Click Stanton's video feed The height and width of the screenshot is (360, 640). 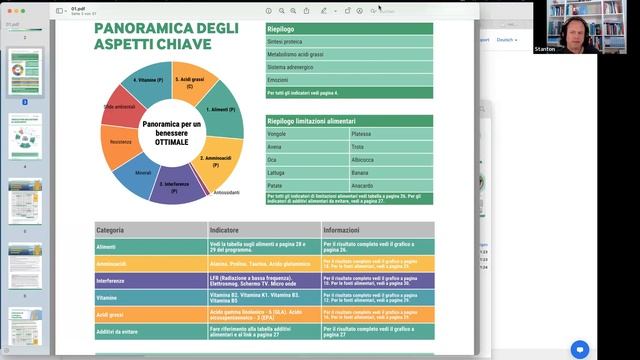(580, 27)
